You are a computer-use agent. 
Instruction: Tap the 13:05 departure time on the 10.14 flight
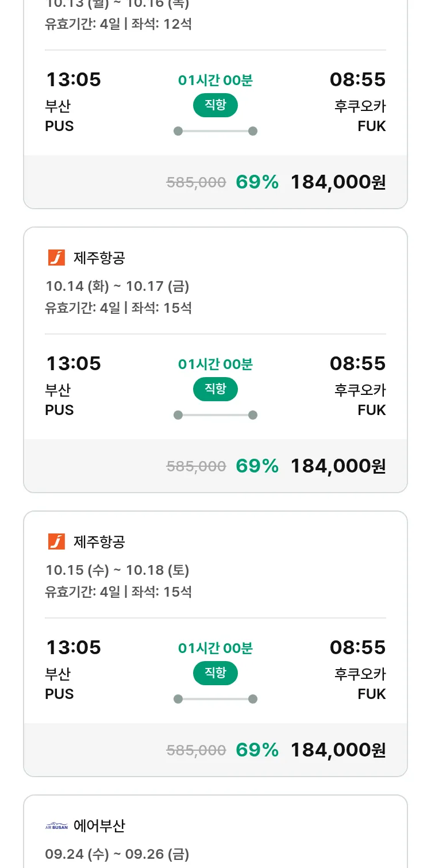tap(74, 363)
